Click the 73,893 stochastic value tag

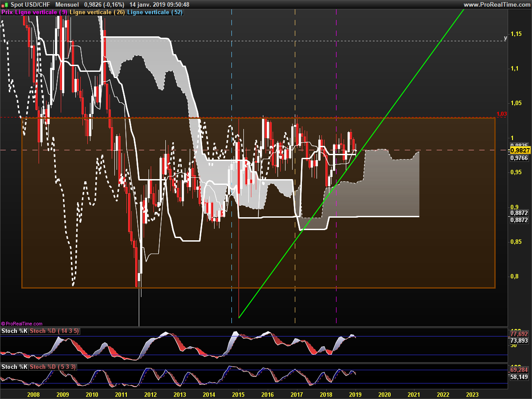[x=519, y=340]
